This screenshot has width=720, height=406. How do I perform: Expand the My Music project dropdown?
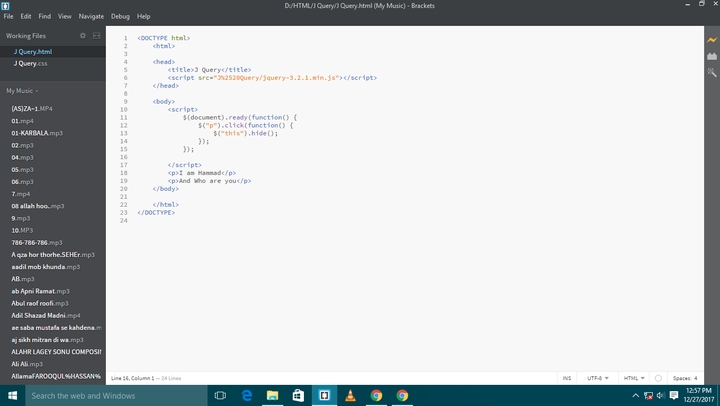22,91
